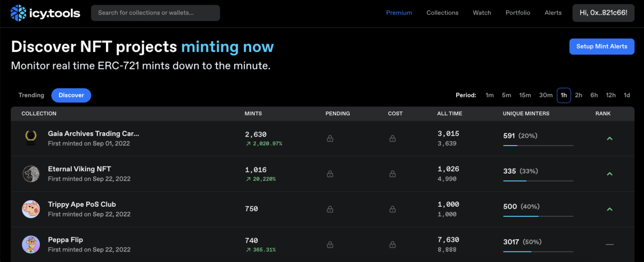Expand rank chevron for Trippy Ape row
This screenshot has height=262, width=644.
(609, 209)
